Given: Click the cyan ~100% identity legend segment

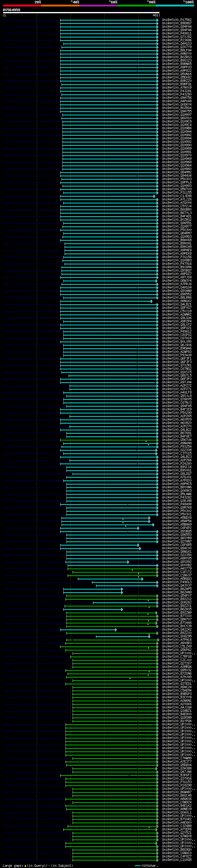Looking at the screenshot, I should pyautogui.click(x=175, y=6).
